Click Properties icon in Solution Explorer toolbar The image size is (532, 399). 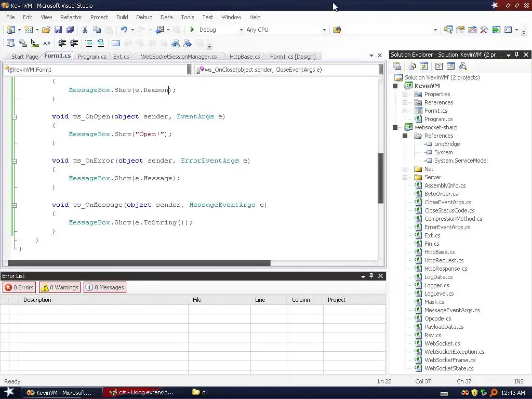[396, 66]
